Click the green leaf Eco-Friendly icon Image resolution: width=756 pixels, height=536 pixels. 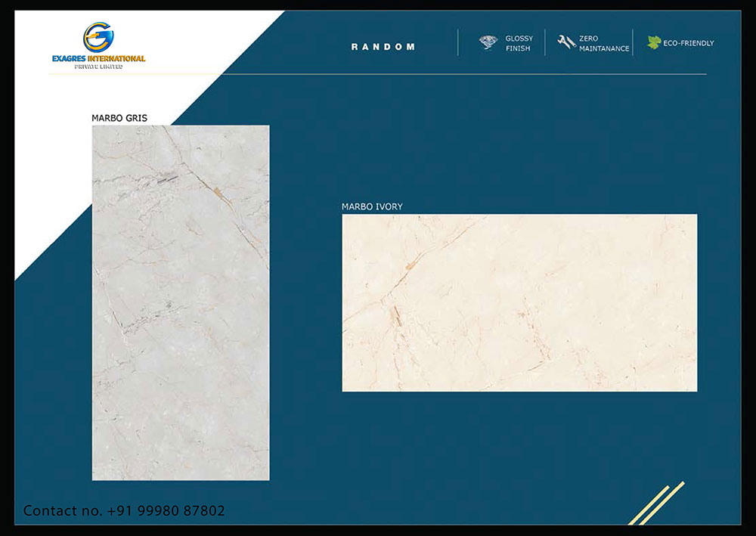coord(654,42)
